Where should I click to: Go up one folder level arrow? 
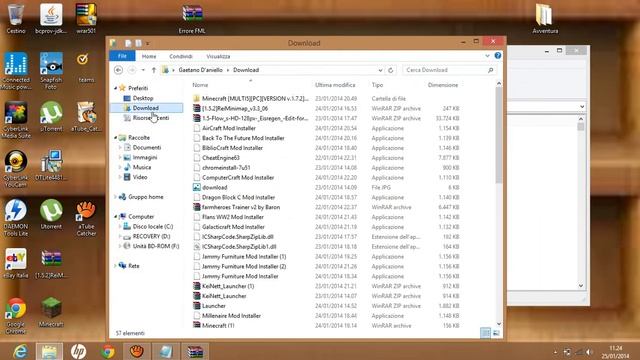coord(153,70)
